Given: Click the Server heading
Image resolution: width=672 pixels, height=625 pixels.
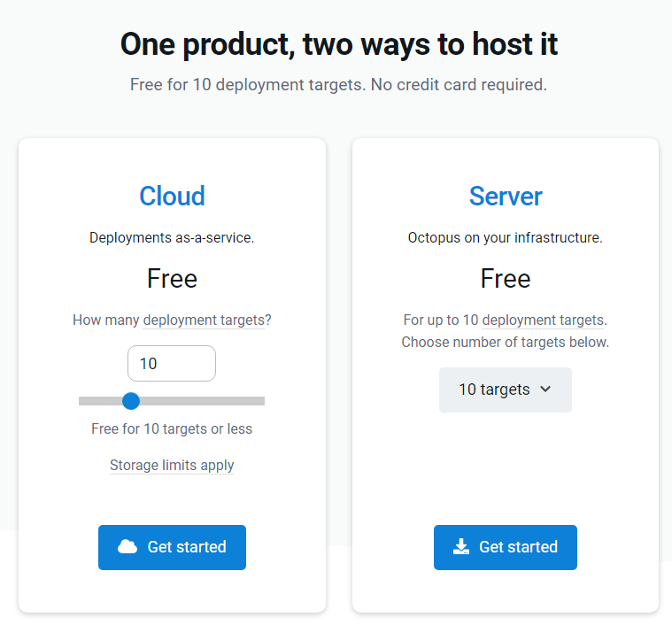Looking at the screenshot, I should point(506,197).
